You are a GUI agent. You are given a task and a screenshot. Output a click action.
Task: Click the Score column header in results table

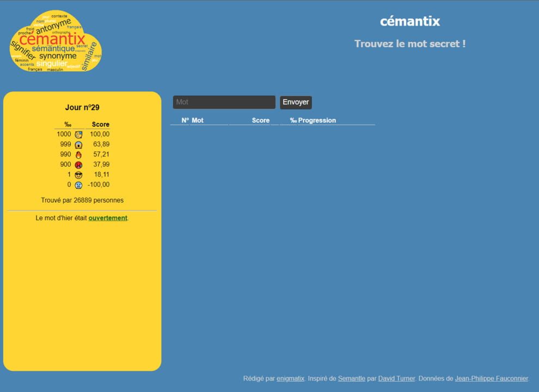[x=260, y=120]
